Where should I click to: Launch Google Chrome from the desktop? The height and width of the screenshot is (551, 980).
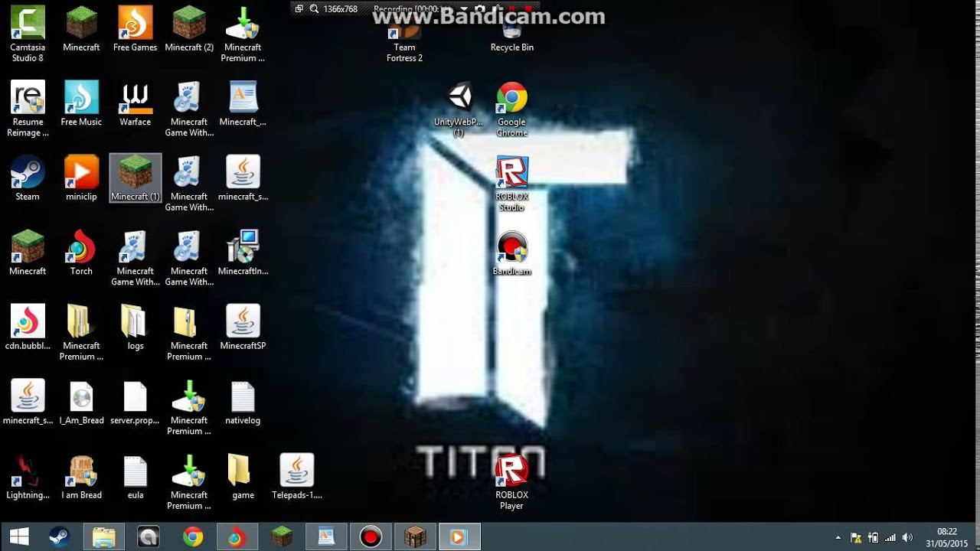pos(511,109)
